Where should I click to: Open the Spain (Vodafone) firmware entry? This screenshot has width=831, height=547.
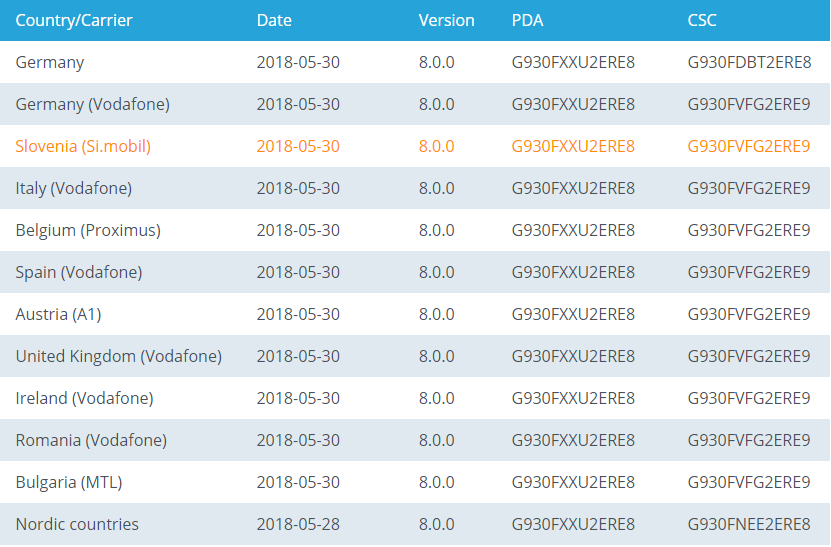tap(79, 272)
